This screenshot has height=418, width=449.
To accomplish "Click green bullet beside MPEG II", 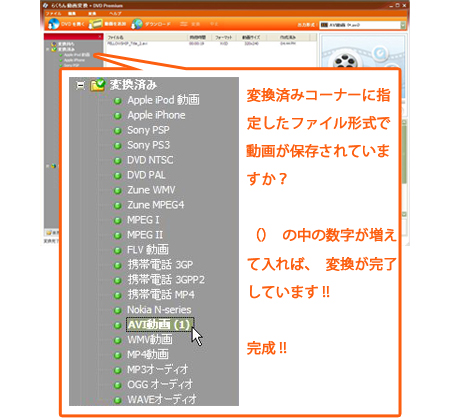I will tap(117, 236).
